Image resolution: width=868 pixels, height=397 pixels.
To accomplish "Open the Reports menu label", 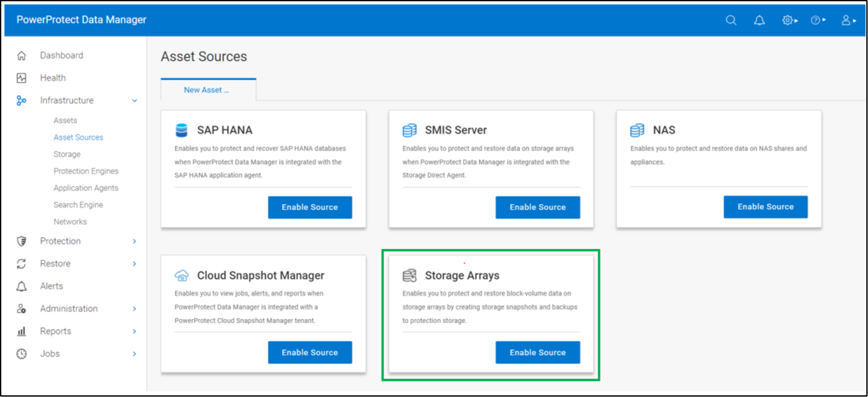I will pos(56,331).
